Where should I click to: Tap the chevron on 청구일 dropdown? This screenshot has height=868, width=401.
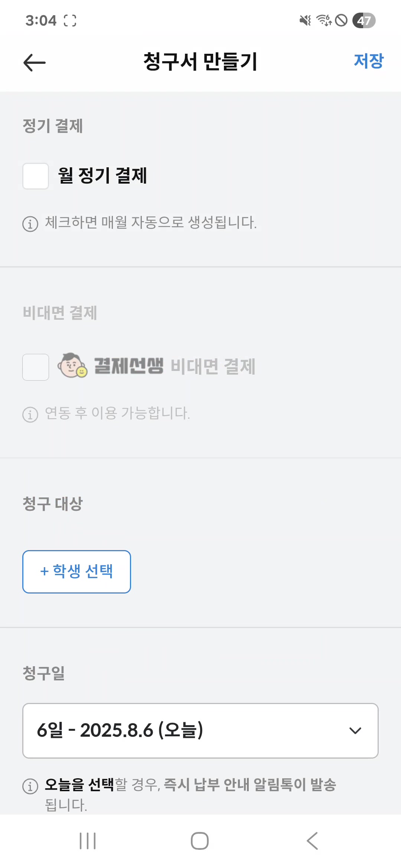coord(355,731)
